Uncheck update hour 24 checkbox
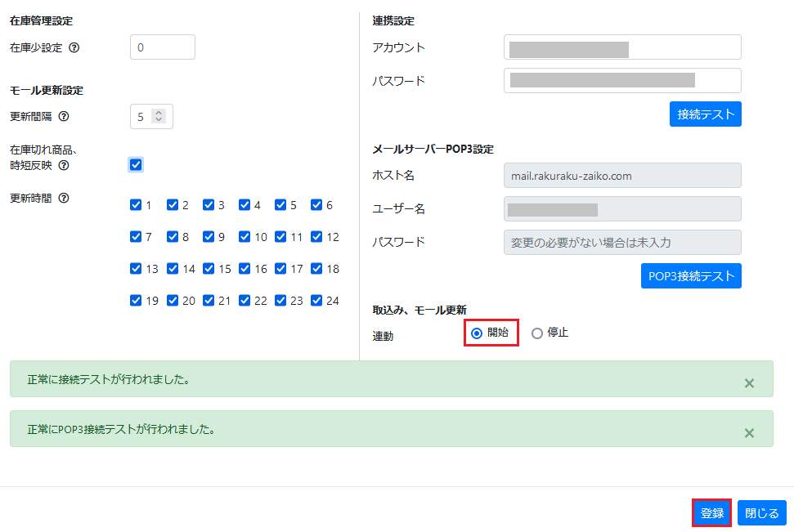 [x=316, y=300]
